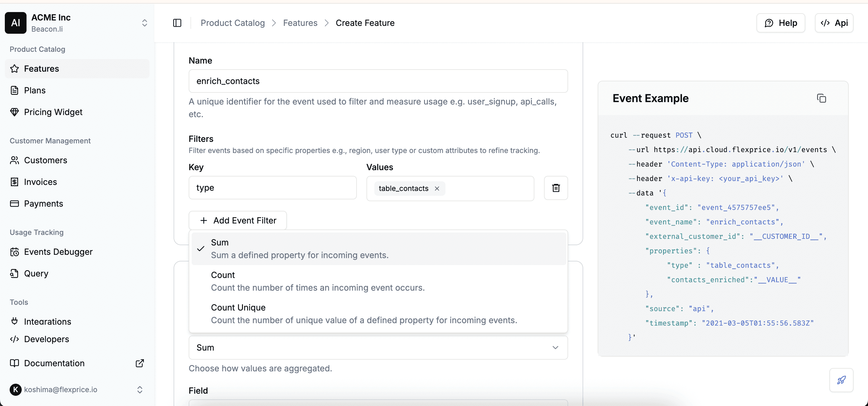Click the Help chat bubble icon
Screen dimensions: 868x406
point(769,23)
